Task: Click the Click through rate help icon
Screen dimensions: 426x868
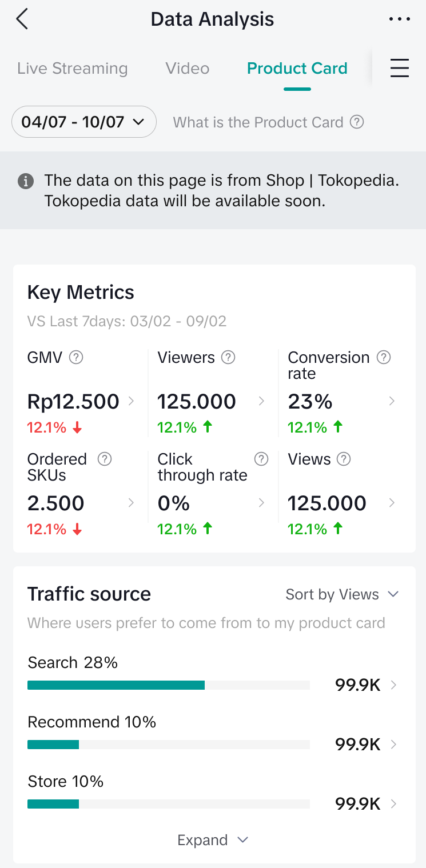Action: [261, 459]
